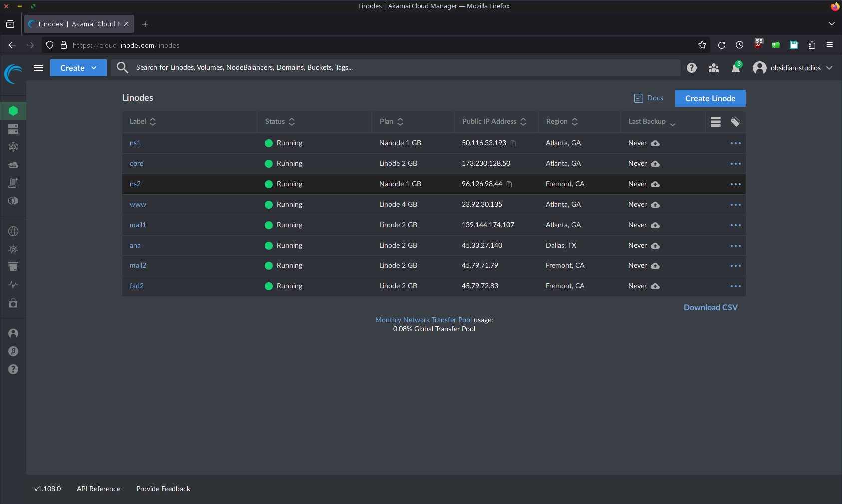Open a new browser tab with plus button

(145, 24)
